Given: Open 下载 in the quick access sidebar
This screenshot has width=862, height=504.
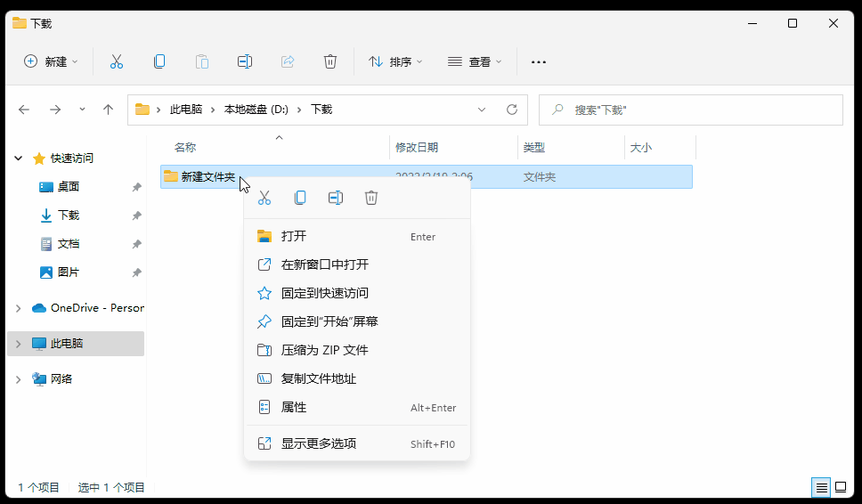Looking at the screenshot, I should pos(69,215).
